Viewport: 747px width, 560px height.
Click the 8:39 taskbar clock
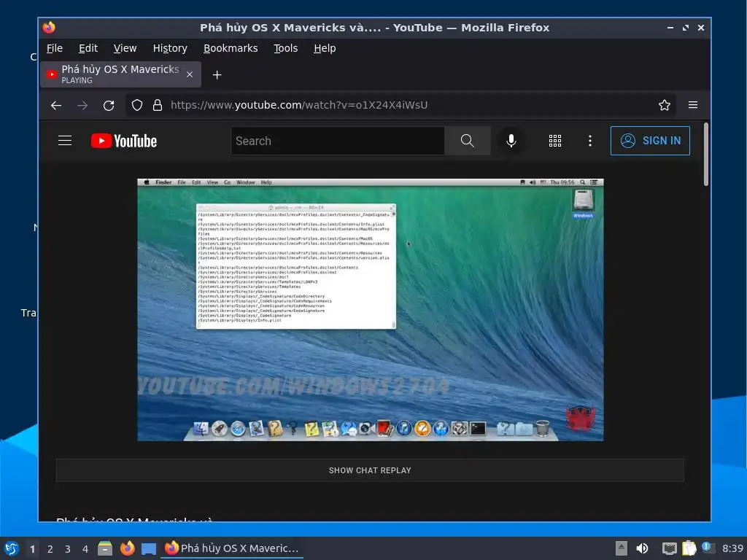tap(732, 548)
